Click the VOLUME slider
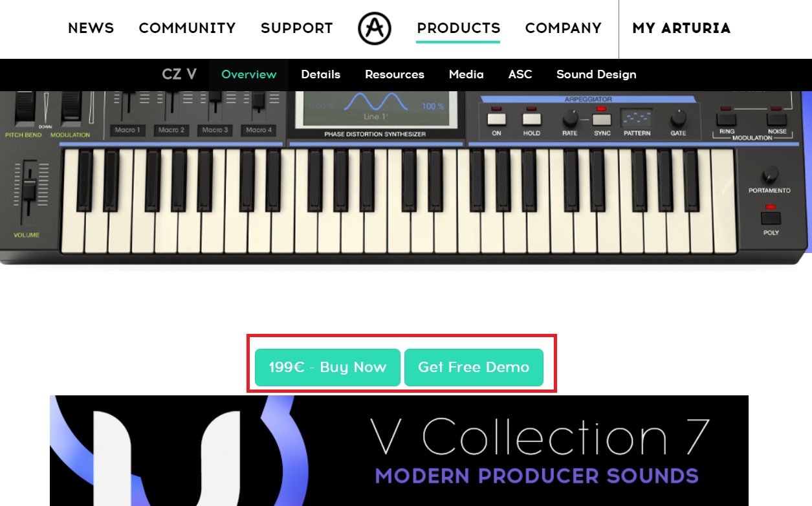 point(29,192)
